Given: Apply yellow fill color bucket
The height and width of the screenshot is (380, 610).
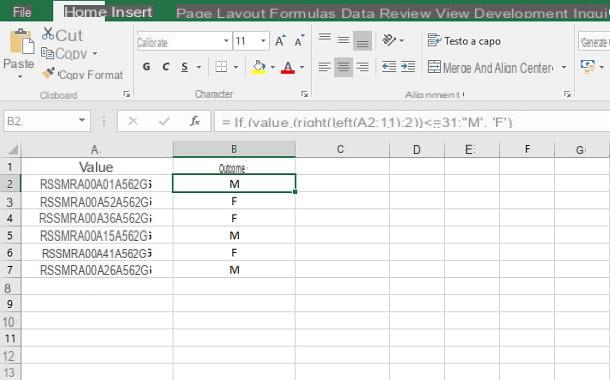Looking at the screenshot, I should tap(259, 67).
